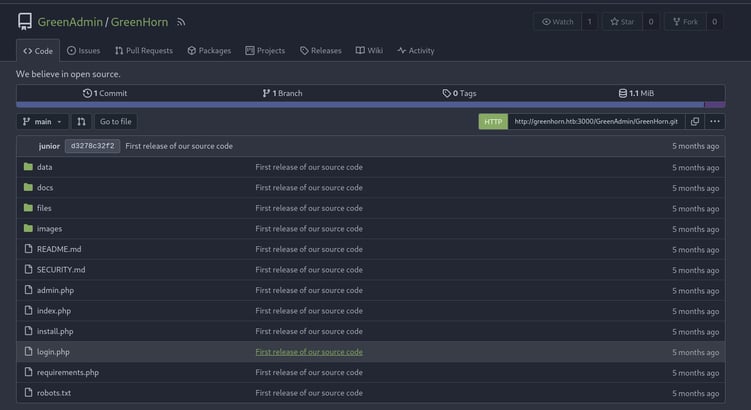Click the login.php file icon
Image resolution: width=751 pixels, height=410 pixels.
(28, 352)
